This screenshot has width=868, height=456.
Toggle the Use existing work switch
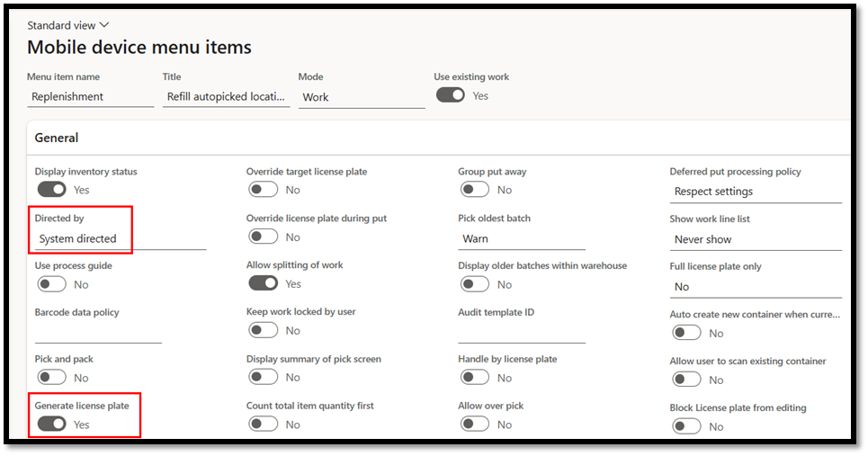tap(450, 95)
